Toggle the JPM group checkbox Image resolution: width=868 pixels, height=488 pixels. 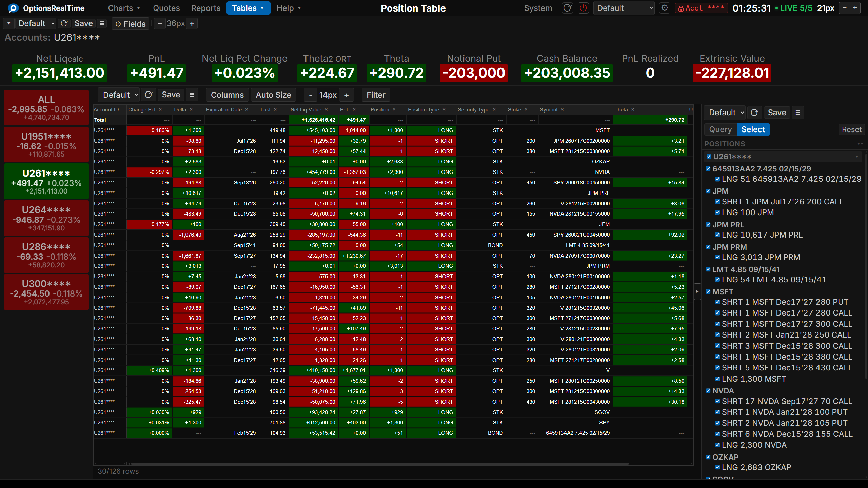pos(708,191)
